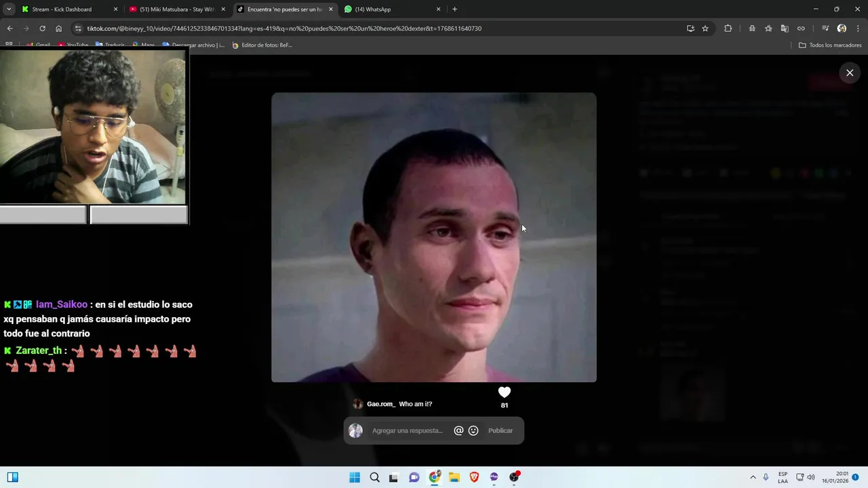This screenshot has width=868, height=488.
Task: Open Gae.rom_ commenter profile name
Action: pos(381,404)
